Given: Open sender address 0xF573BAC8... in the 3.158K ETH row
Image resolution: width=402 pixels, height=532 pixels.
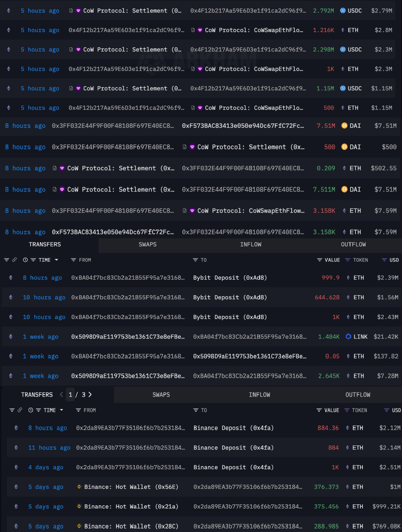Looking at the screenshot, I should (x=113, y=232).
